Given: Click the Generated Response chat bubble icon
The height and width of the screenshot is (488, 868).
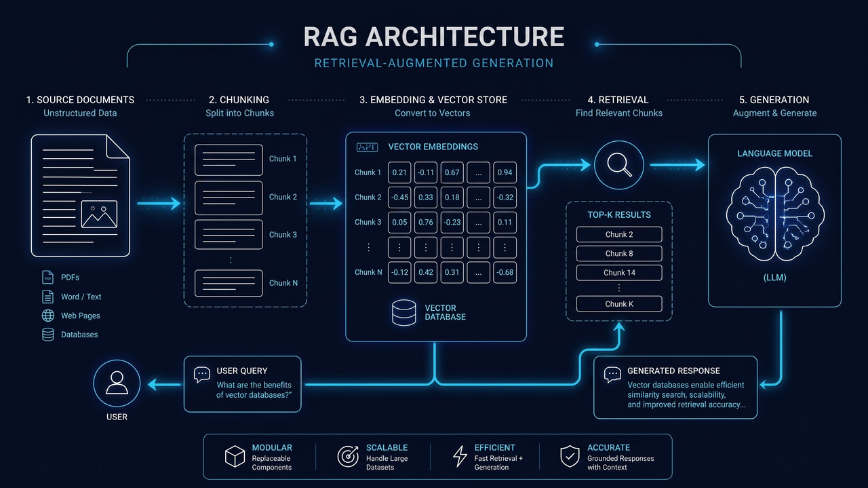Looking at the screenshot, I should click(x=612, y=374).
